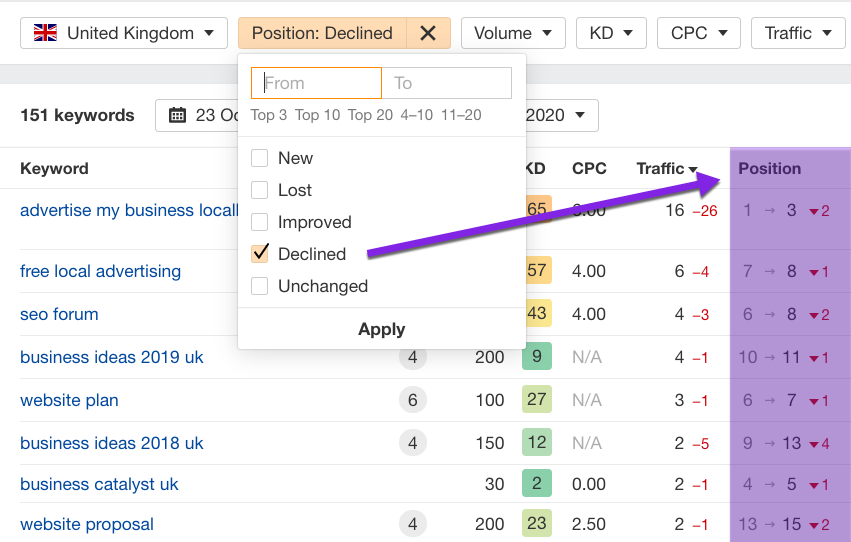Uncheck the Declined checkbox
The width and height of the screenshot is (851, 542).
[260, 254]
